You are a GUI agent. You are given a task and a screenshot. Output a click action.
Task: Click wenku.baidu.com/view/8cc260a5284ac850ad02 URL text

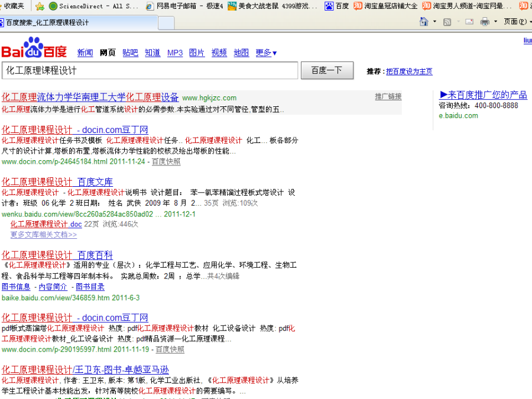click(x=77, y=215)
